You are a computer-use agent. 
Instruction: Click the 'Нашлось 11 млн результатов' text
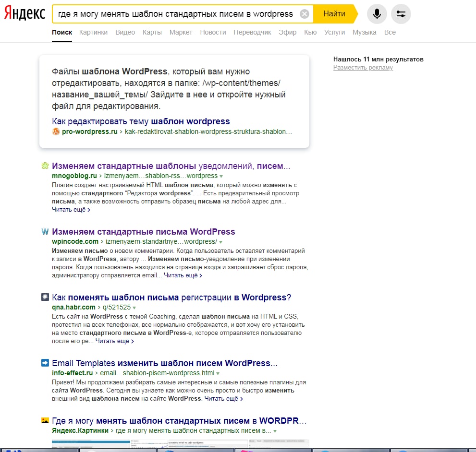[378, 59]
